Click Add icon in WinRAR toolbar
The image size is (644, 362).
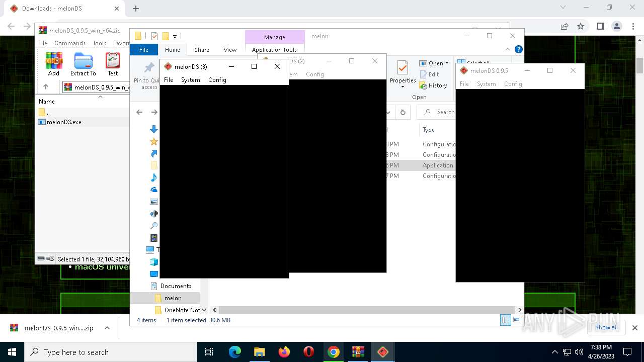pos(54,64)
